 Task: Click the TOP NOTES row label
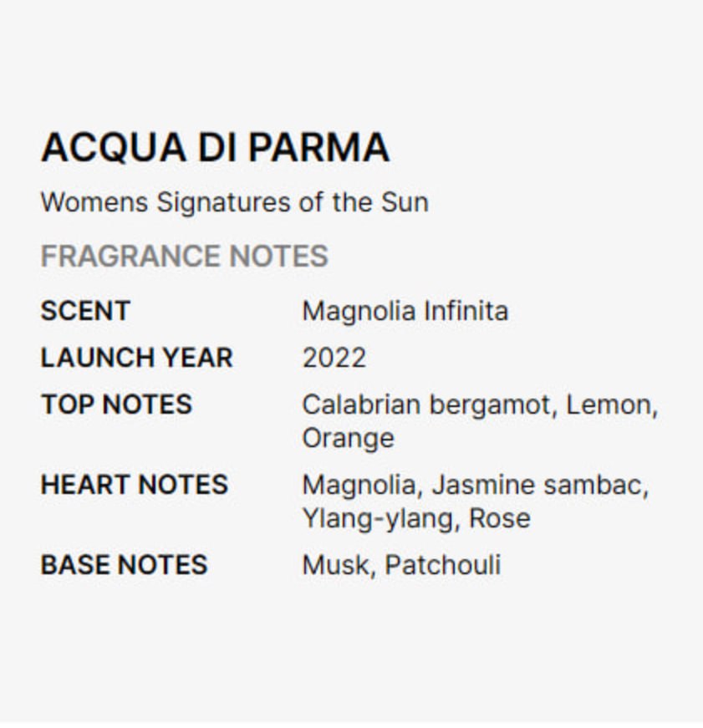[116, 405]
